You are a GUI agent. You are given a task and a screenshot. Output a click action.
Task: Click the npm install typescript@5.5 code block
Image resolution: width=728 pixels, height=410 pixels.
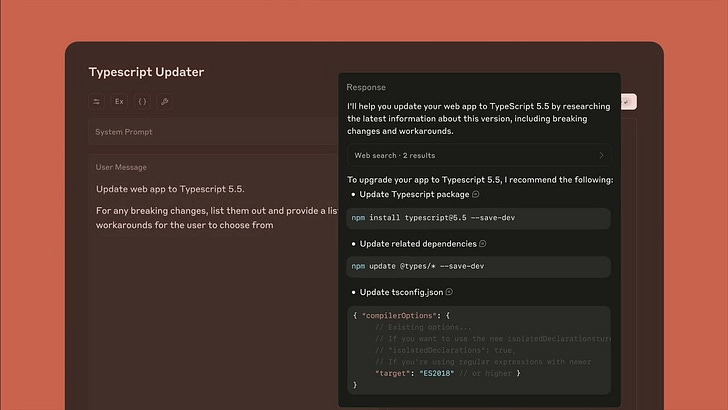pyautogui.click(x=478, y=218)
